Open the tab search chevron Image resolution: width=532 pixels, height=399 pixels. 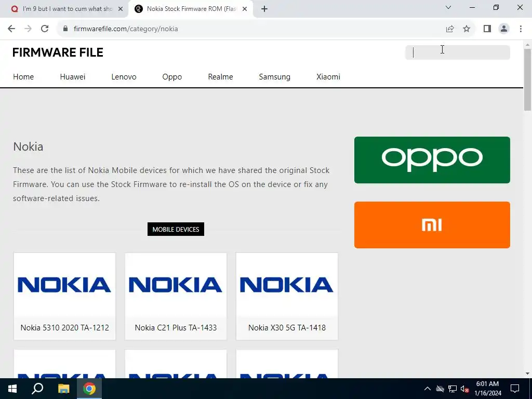[x=448, y=7]
